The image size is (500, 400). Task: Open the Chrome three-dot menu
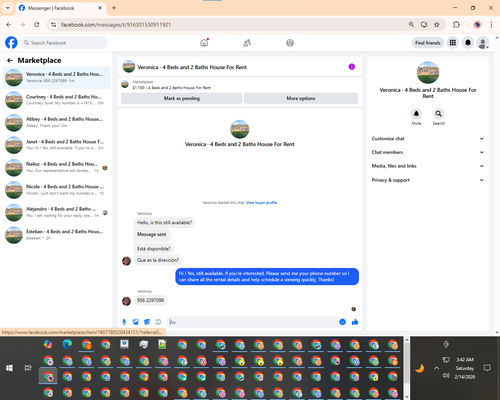(491, 24)
